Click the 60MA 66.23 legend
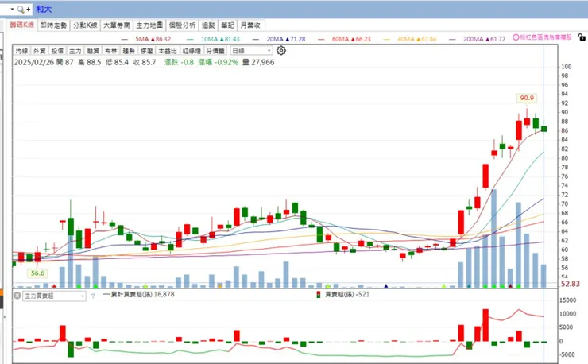This screenshot has height=364, width=588. coord(344,39)
